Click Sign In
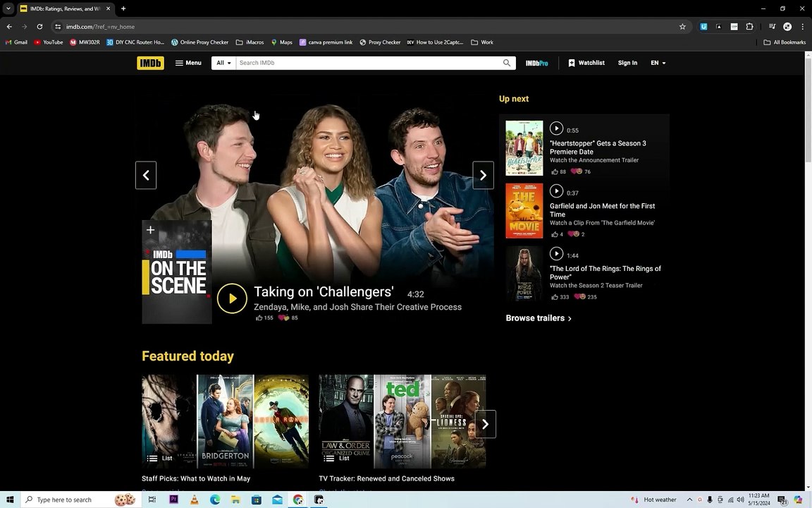The image size is (812, 508). pyautogui.click(x=627, y=63)
